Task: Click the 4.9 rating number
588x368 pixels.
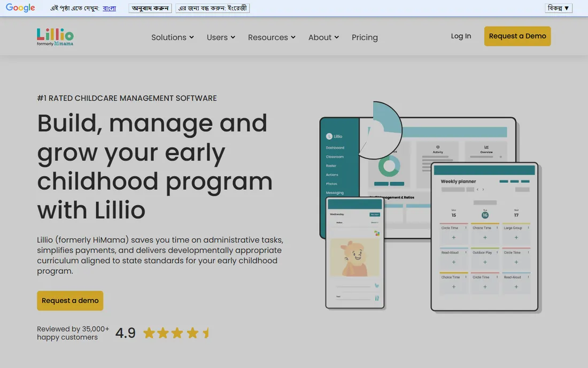Action: click(x=125, y=333)
